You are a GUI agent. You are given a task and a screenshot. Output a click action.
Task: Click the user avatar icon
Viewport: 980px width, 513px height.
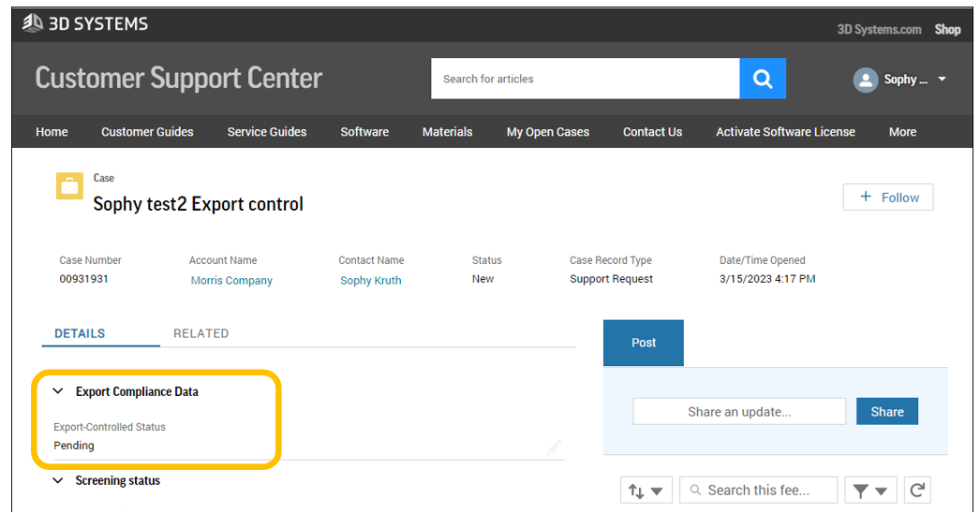point(865,80)
